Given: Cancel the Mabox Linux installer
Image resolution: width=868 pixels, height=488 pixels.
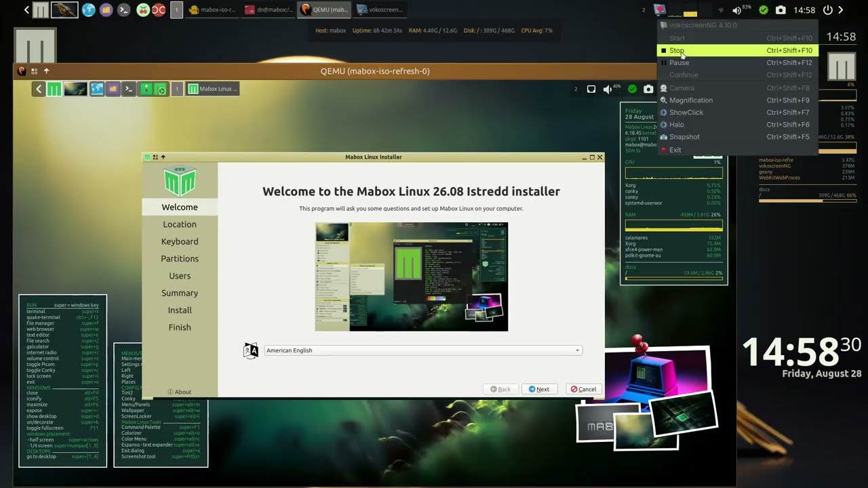Looking at the screenshot, I should (584, 389).
